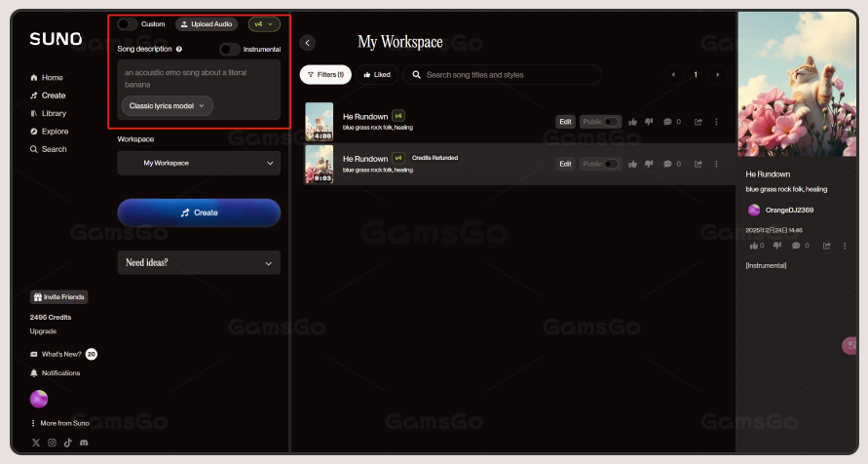Image resolution: width=868 pixels, height=464 pixels.
Task: Click the SUNO logo
Action: click(56, 39)
